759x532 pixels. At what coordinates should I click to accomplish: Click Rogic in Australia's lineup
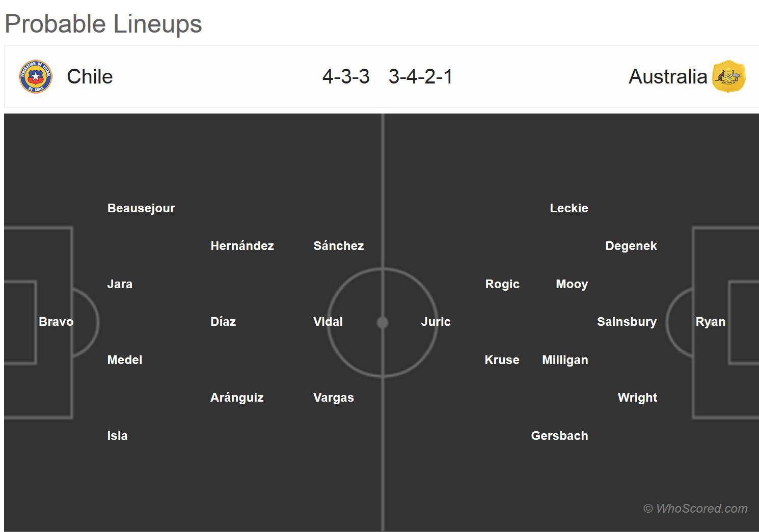(502, 284)
